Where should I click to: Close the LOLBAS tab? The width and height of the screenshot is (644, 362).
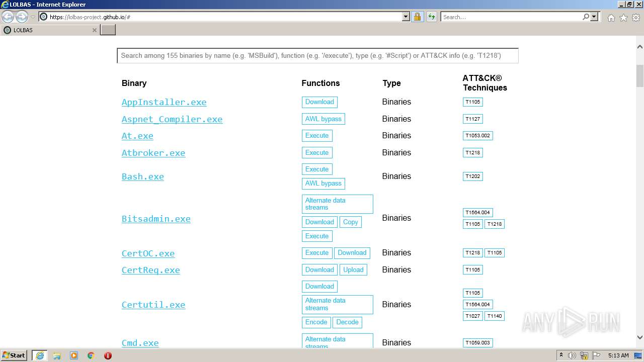pos(94,30)
